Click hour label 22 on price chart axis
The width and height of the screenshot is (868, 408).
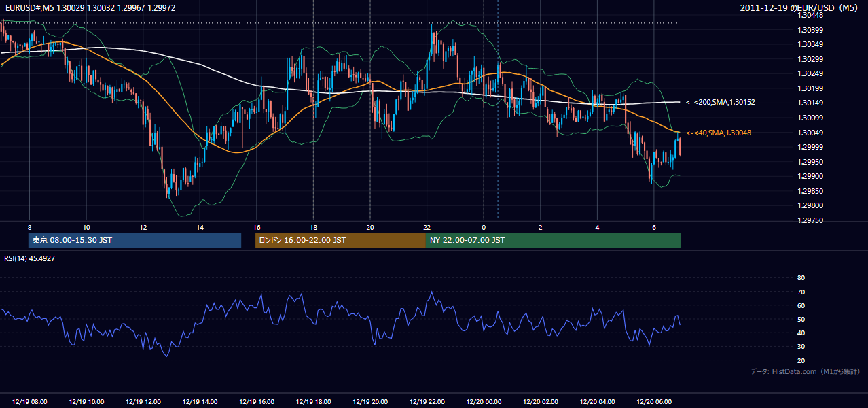pos(427,227)
